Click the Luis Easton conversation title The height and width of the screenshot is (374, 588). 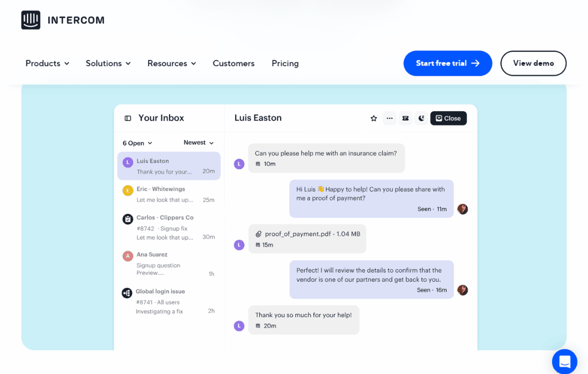pos(258,118)
